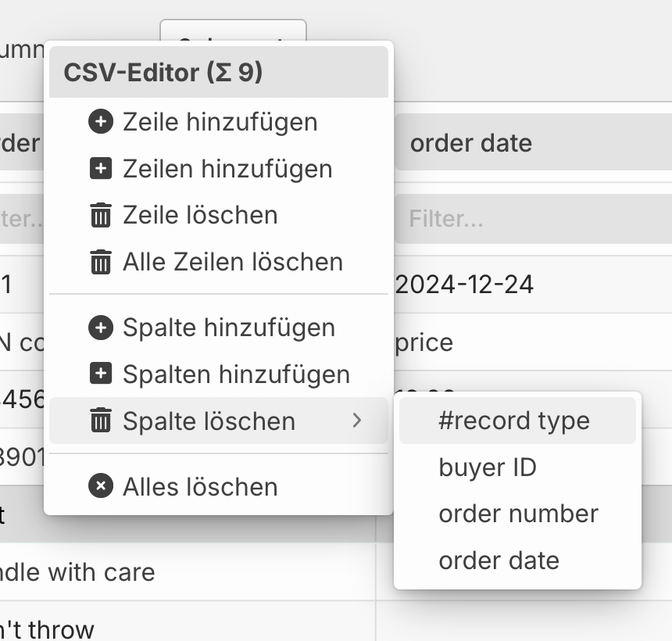Click the plus circle icon for Spalte hinzufügen
The width and height of the screenshot is (672, 641).
click(101, 328)
